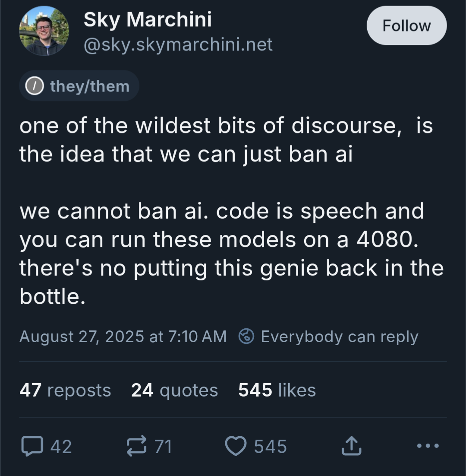The width and height of the screenshot is (466, 476).
Task: Click the August 27, 2025 timestamp
Action: point(123,336)
